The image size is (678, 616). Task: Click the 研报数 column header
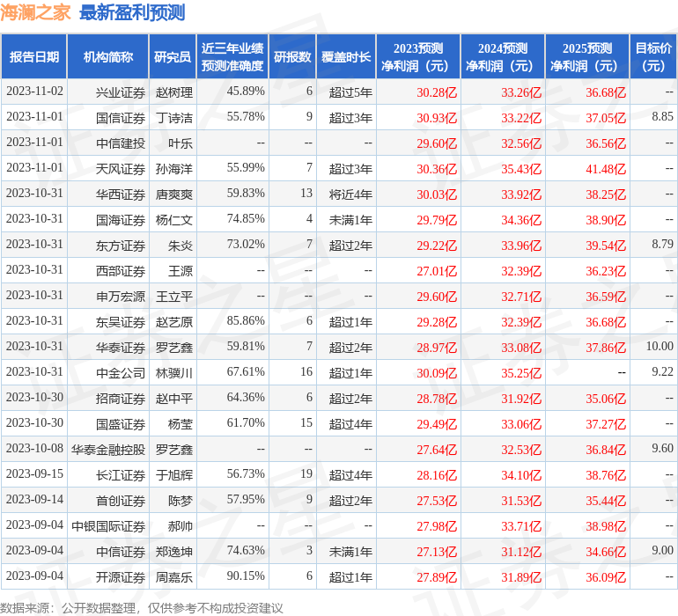point(292,57)
